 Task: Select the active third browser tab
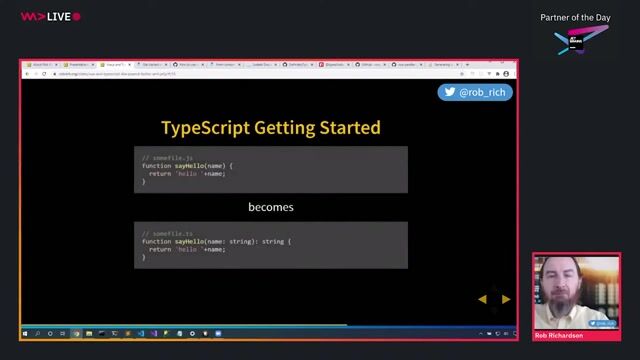coord(115,64)
